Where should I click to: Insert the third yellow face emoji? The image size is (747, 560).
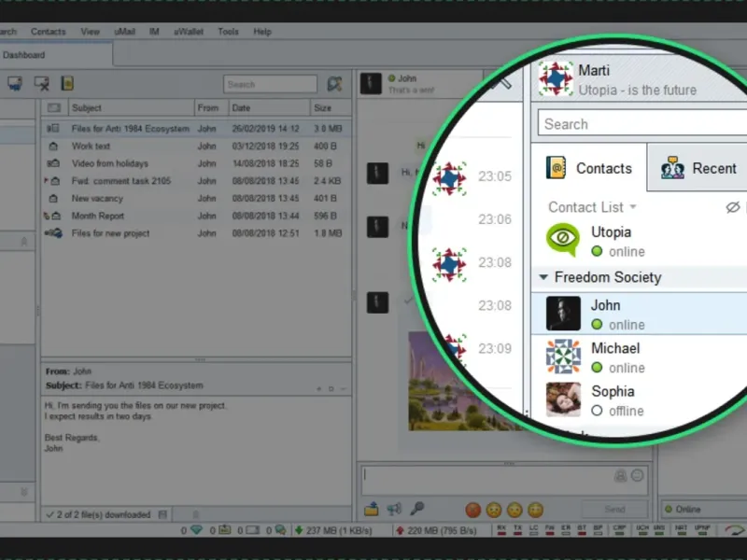click(x=514, y=510)
